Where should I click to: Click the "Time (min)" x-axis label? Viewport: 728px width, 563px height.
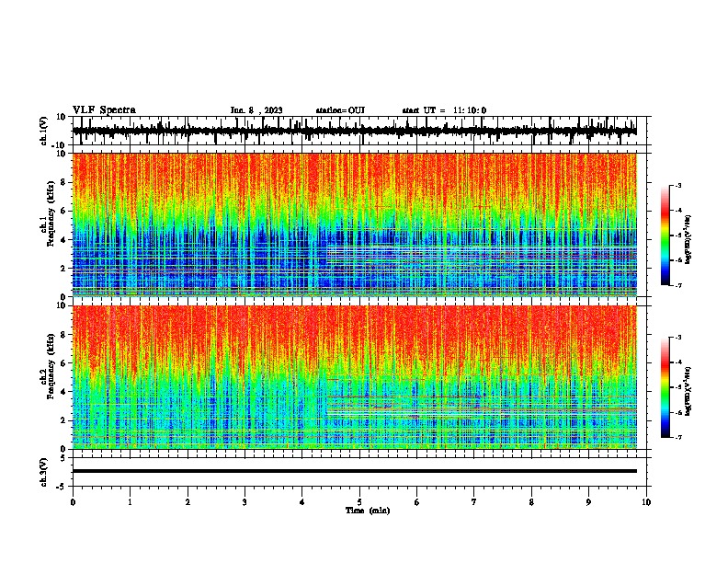(x=368, y=511)
